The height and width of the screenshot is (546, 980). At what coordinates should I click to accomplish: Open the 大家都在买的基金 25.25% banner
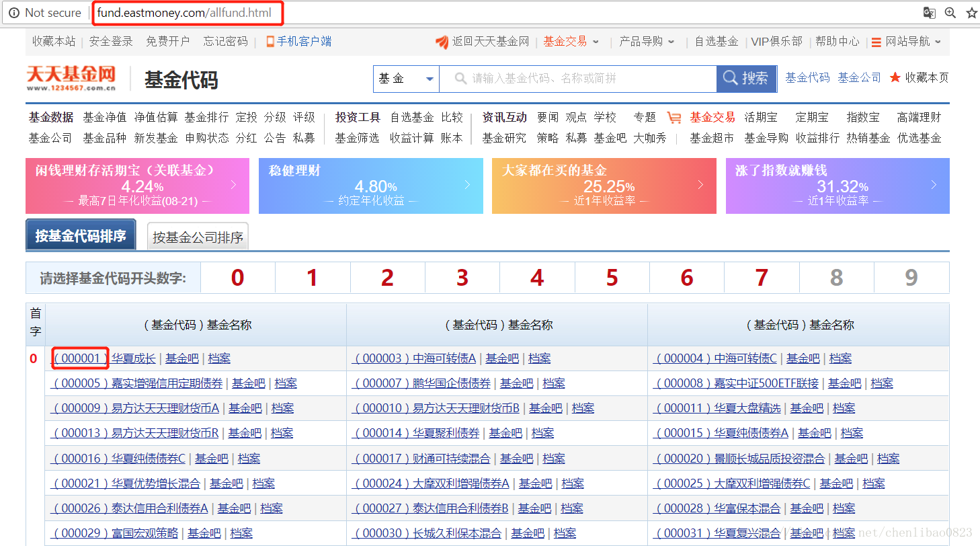604,186
